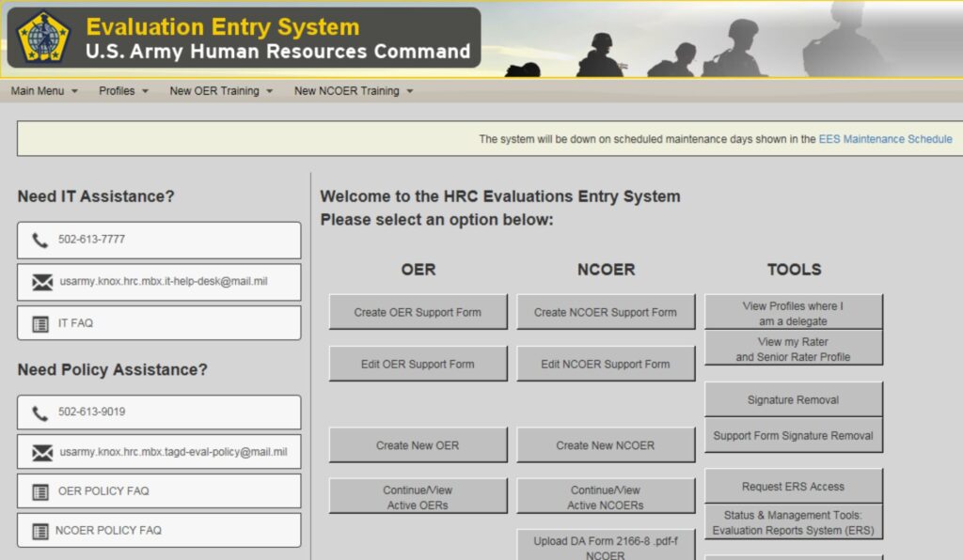Viewport: 963px width, 560px height.
Task: Open Continue/View Active NCOERs
Action: click(606, 495)
